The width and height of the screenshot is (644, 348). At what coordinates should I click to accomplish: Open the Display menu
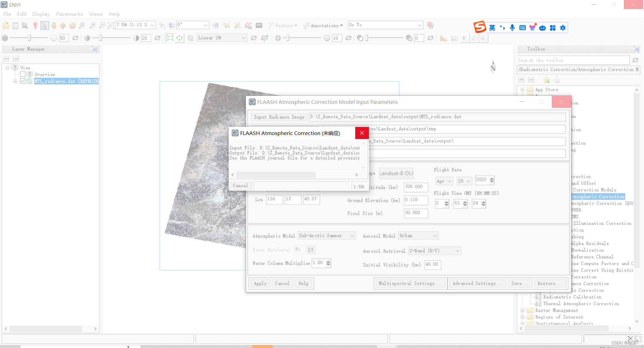coord(41,14)
